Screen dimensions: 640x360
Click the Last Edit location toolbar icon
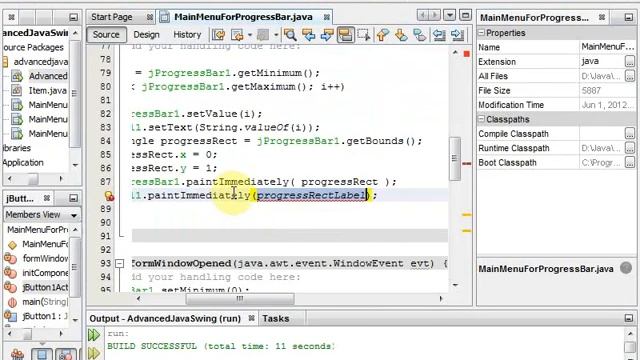click(219, 35)
